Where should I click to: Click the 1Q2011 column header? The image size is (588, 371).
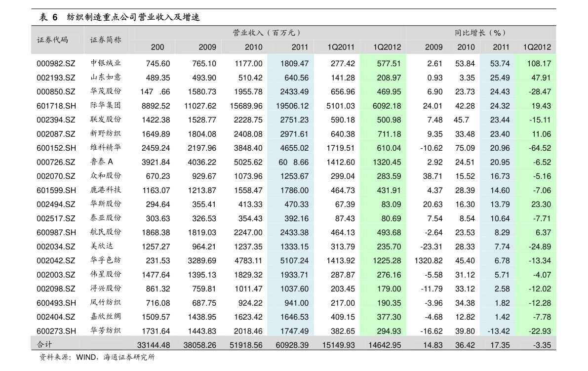point(341,47)
